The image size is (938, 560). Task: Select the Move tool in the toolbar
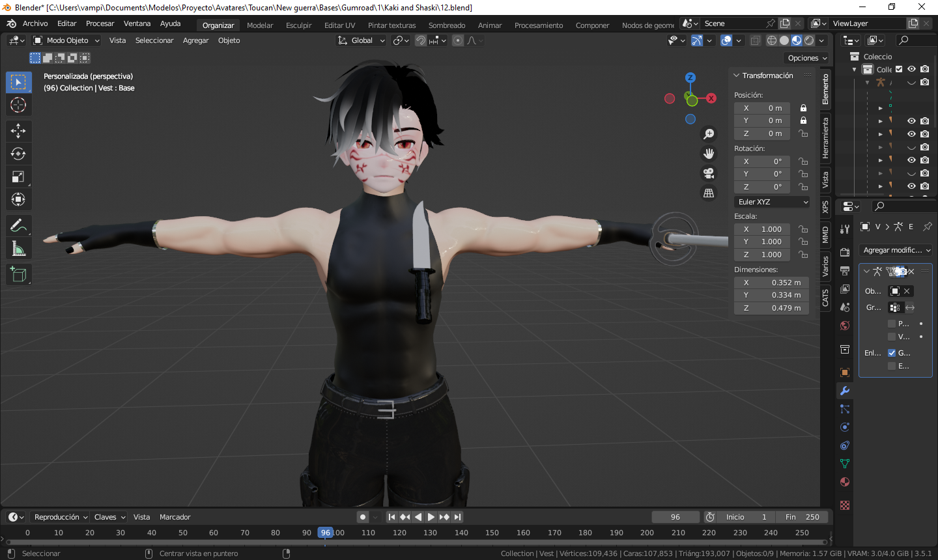click(18, 131)
